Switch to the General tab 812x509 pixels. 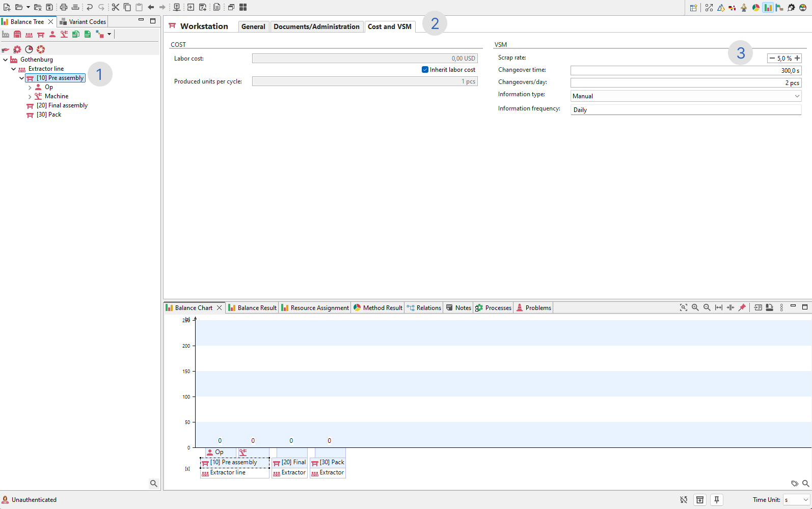pos(253,26)
